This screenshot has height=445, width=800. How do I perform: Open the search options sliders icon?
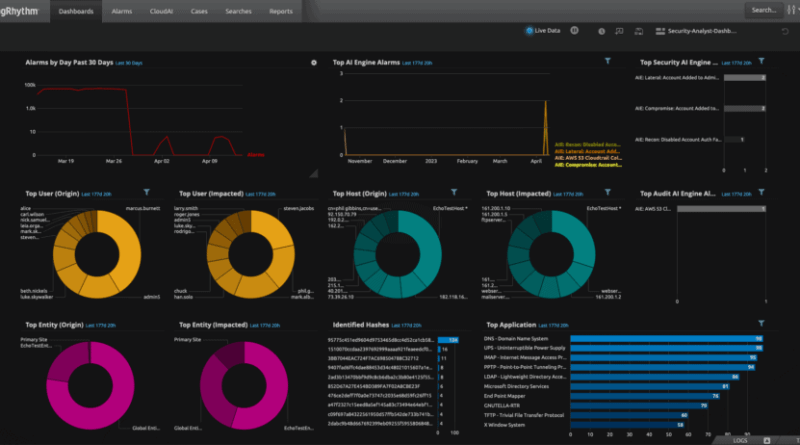tap(791, 10)
